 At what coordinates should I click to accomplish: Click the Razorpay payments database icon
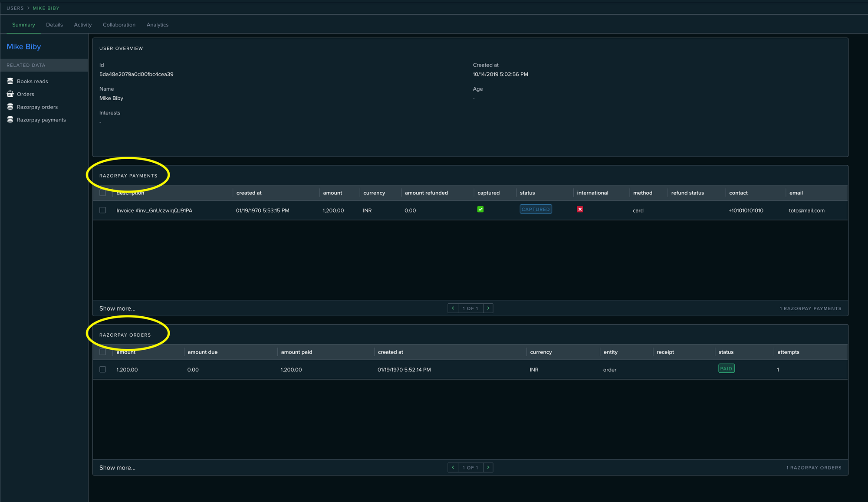(x=10, y=120)
